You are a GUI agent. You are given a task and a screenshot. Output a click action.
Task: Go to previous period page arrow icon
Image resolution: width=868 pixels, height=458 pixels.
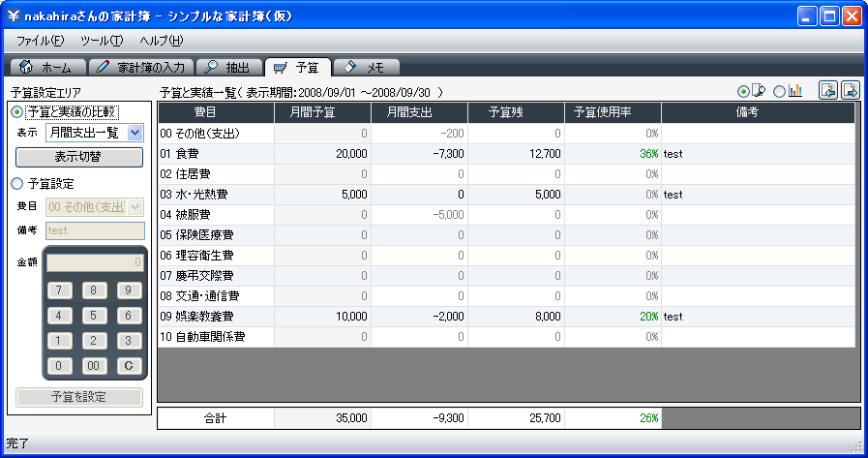pos(827,91)
